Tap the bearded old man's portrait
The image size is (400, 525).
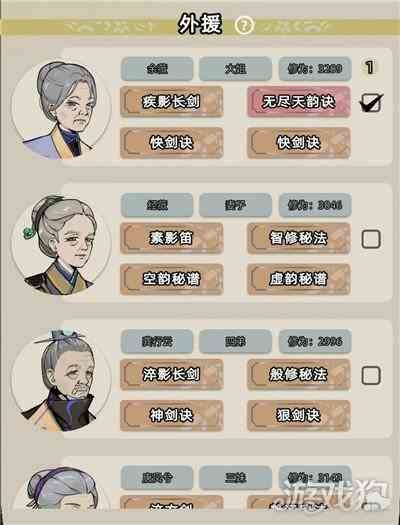[61, 381]
